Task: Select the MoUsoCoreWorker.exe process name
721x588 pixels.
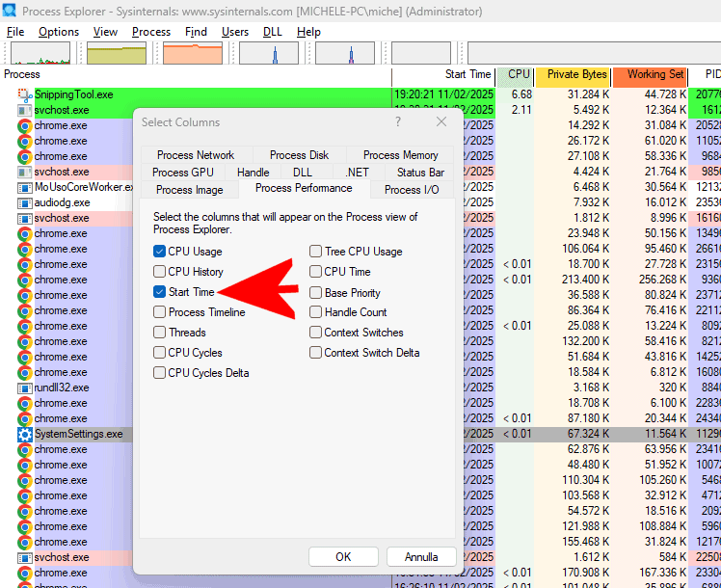Action: tap(84, 188)
